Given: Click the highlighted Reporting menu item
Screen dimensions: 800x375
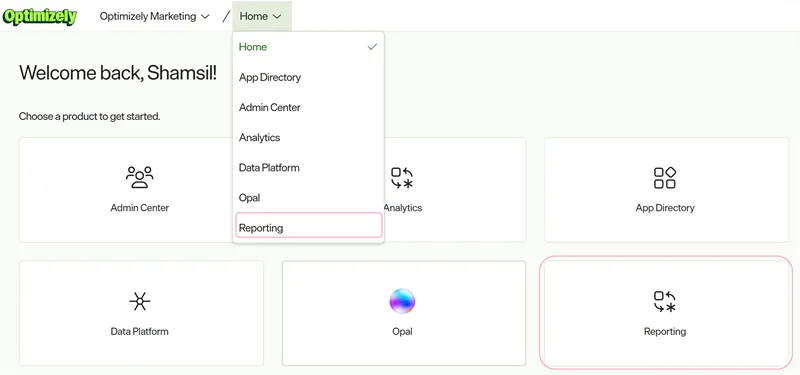Looking at the screenshot, I should pos(309,226).
